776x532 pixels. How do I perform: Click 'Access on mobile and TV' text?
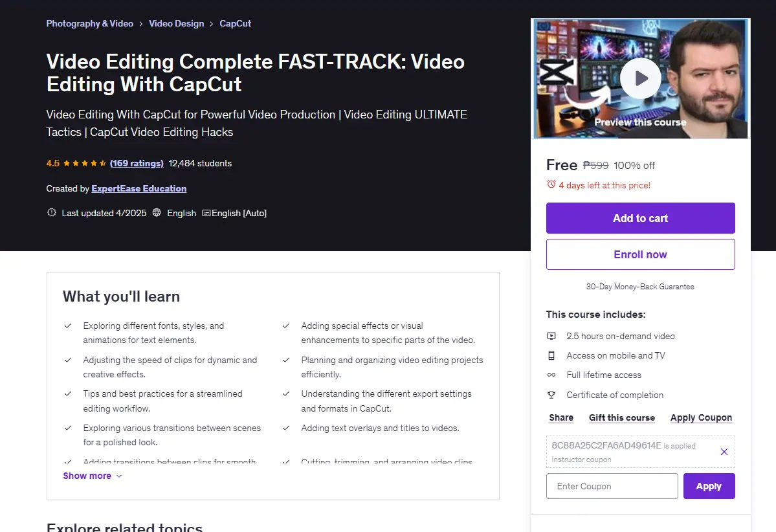click(615, 355)
